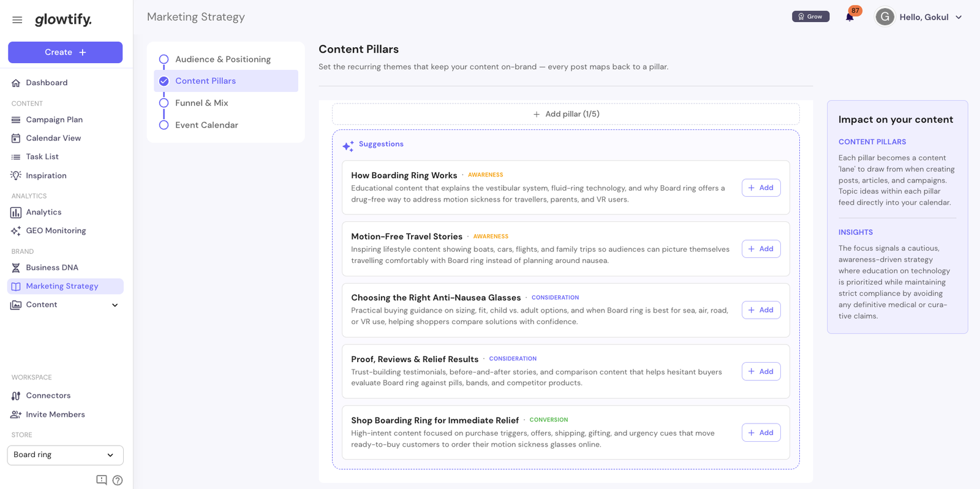
Task: Click the CONVERSION tag
Action: [x=549, y=420]
